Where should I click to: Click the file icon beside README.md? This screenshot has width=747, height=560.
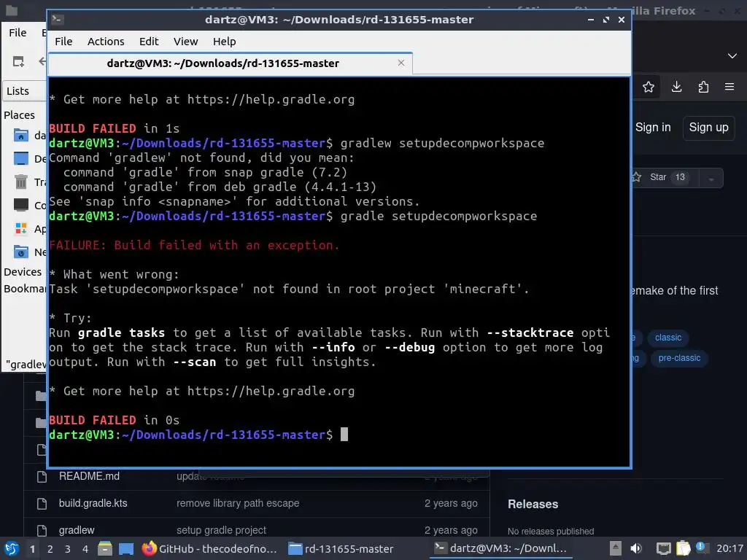click(42, 476)
